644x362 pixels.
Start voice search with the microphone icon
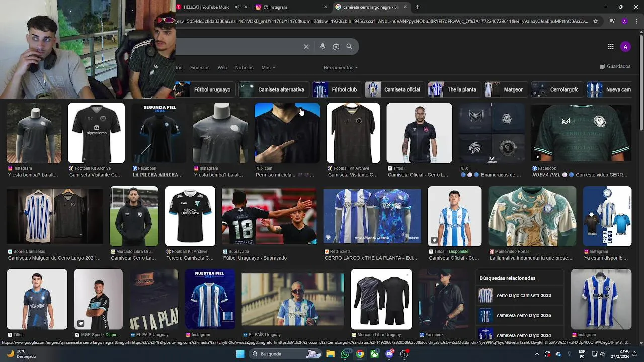323,46
